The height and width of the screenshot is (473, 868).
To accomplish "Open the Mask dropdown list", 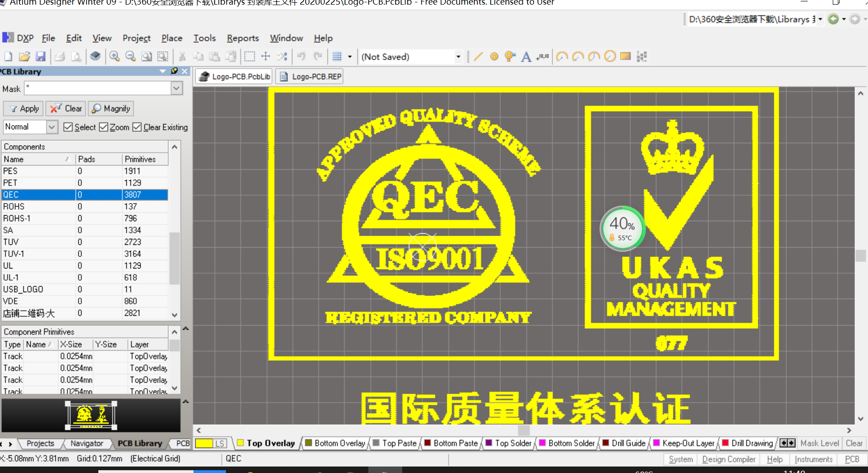I will pos(176,88).
